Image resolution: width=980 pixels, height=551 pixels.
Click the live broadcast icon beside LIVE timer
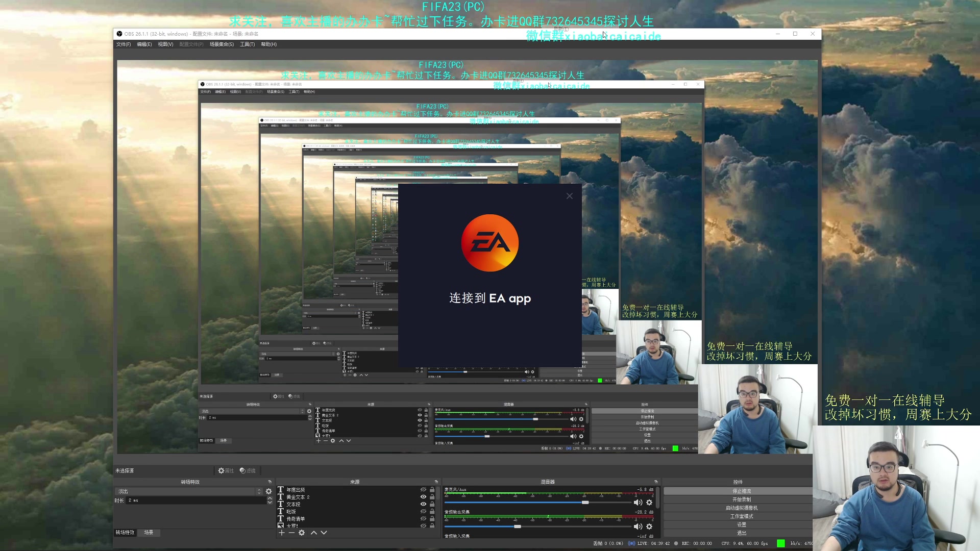coord(631,543)
